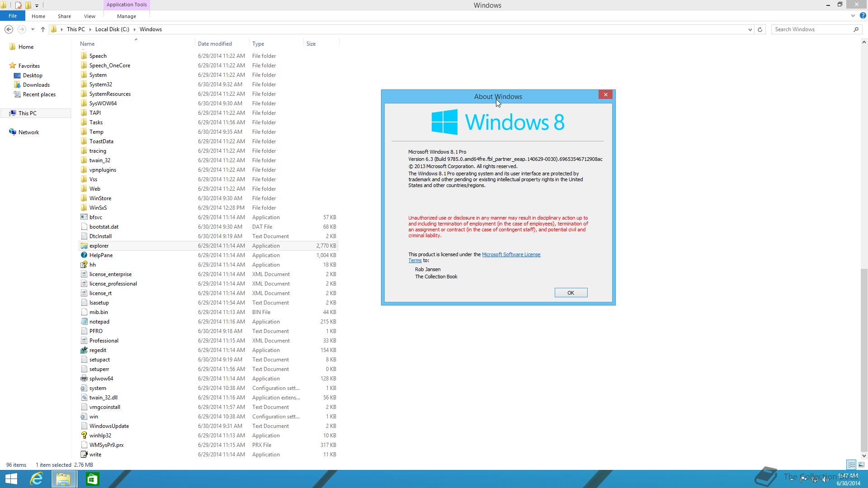
Task: Expand the ribbon with the chevron
Action: pyautogui.click(x=853, y=16)
